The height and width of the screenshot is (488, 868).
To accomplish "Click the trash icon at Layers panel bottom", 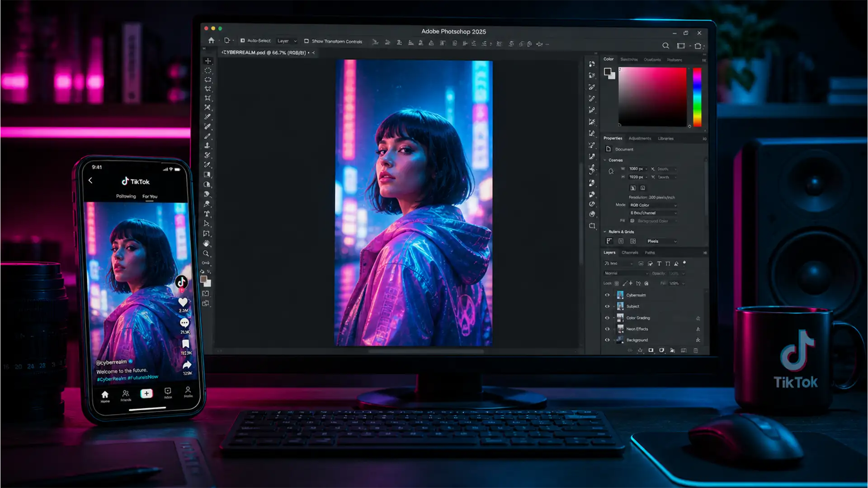I will (696, 350).
